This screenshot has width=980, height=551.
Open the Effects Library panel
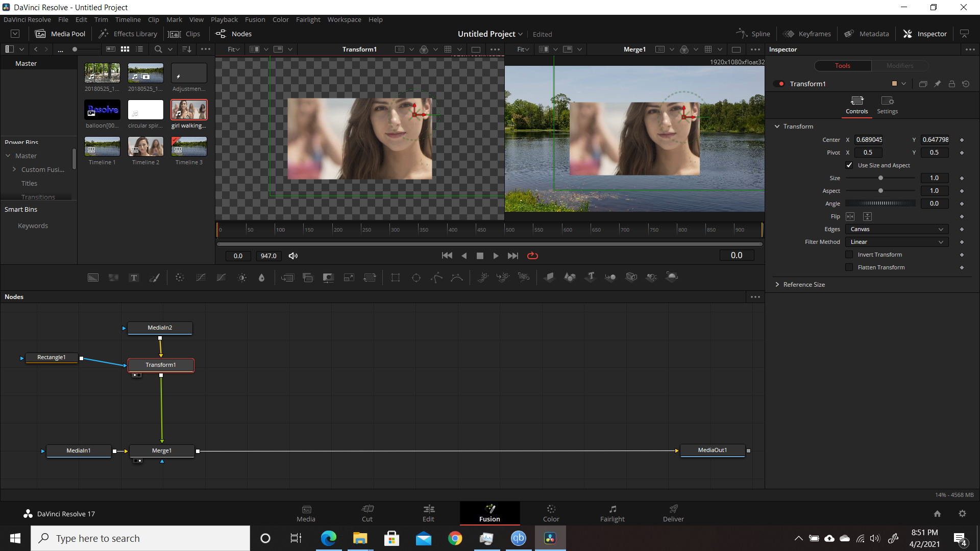(128, 34)
